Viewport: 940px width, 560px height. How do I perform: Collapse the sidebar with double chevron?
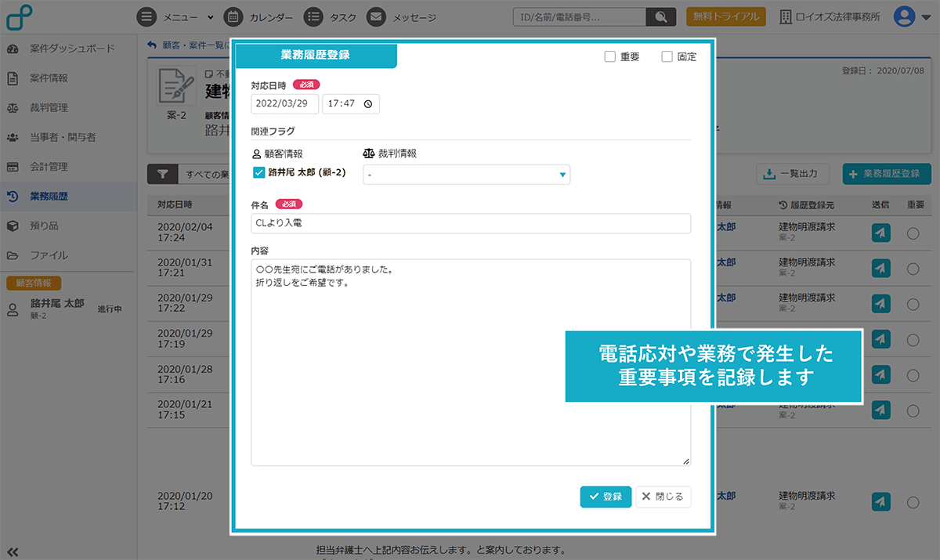12,551
